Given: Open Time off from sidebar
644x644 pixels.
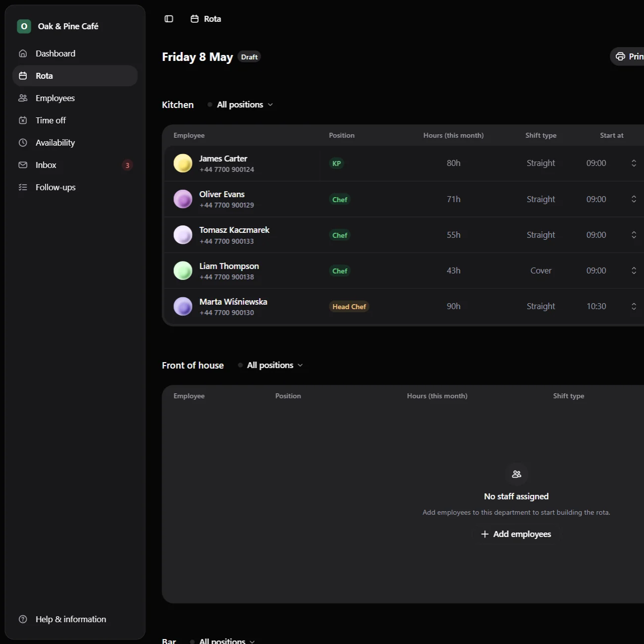Looking at the screenshot, I should (x=75, y=120).
